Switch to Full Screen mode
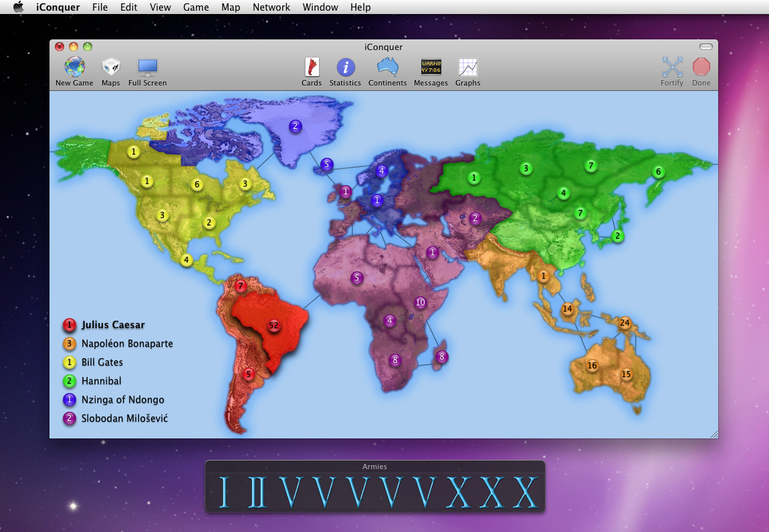The width and height of the screenshot is (769, 532). point(147,71)
